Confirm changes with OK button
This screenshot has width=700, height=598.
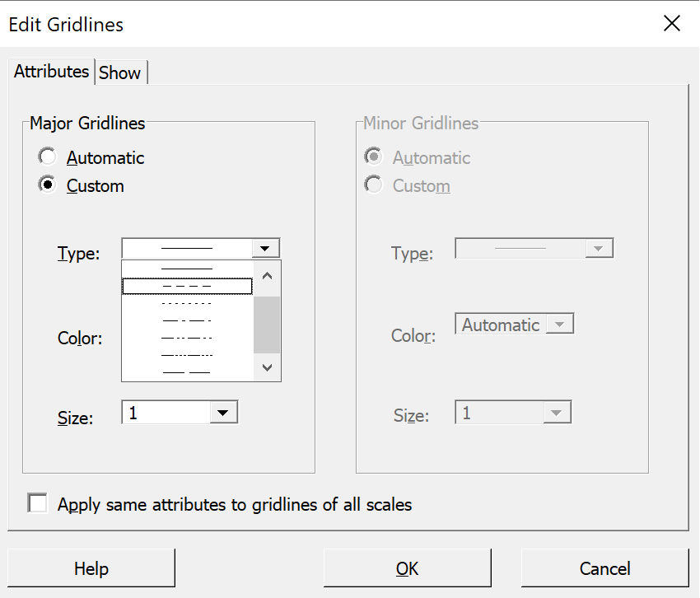click(x=407, y=568)
